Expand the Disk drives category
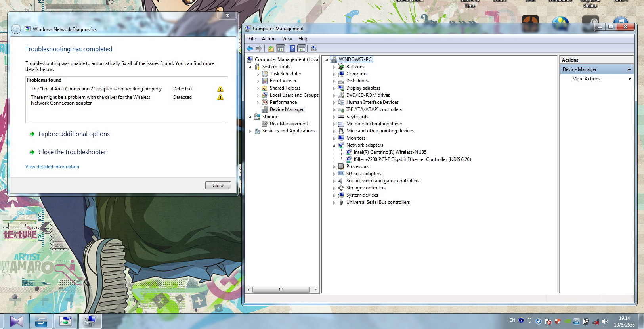This screenshot has height=329, width=644. click(x=334, y=81)
